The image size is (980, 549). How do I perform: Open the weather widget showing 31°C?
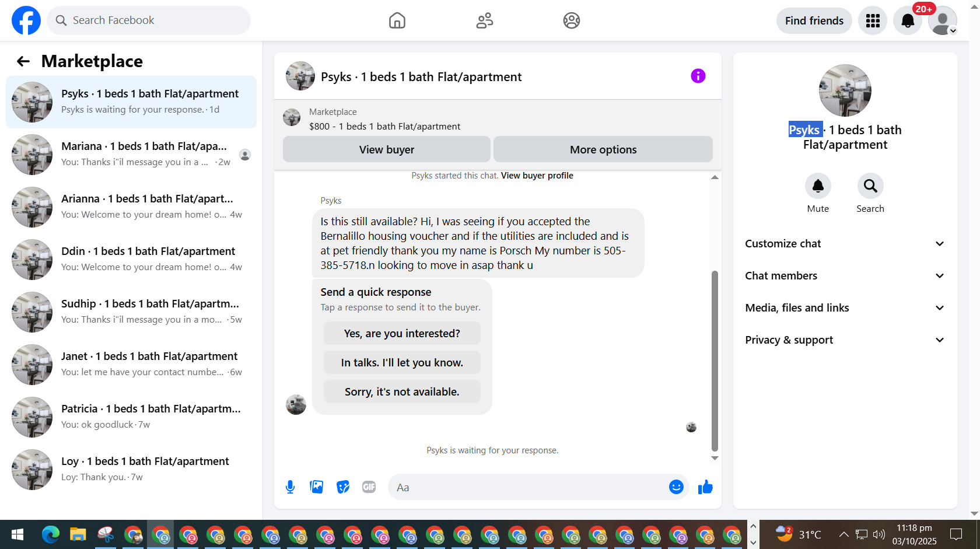coord(798,534)
